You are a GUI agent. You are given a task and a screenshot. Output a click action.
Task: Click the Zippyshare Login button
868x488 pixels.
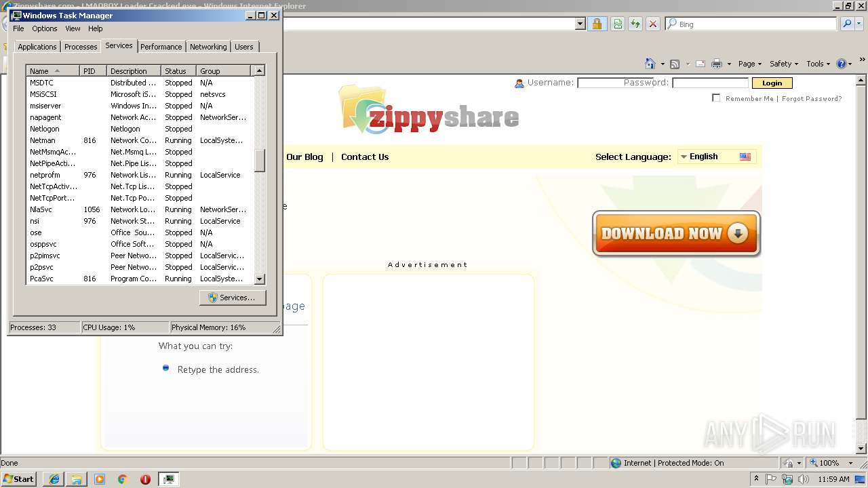(772, 83)
